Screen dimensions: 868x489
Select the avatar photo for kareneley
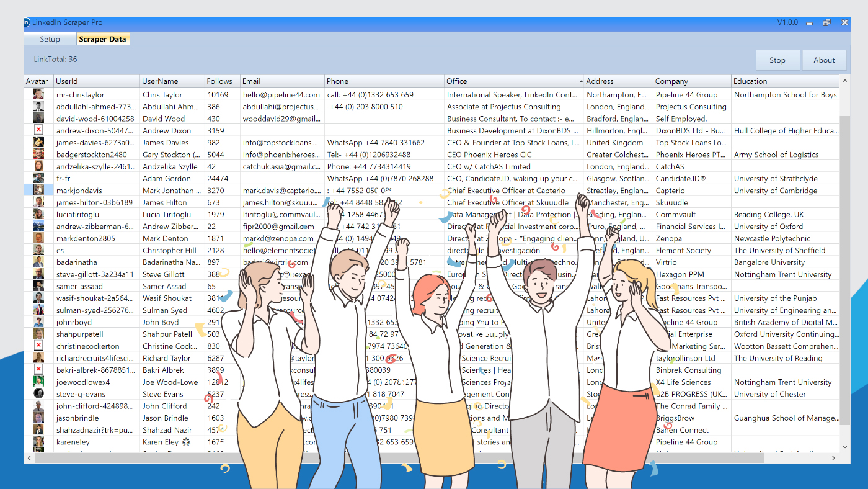coord(38,442)
